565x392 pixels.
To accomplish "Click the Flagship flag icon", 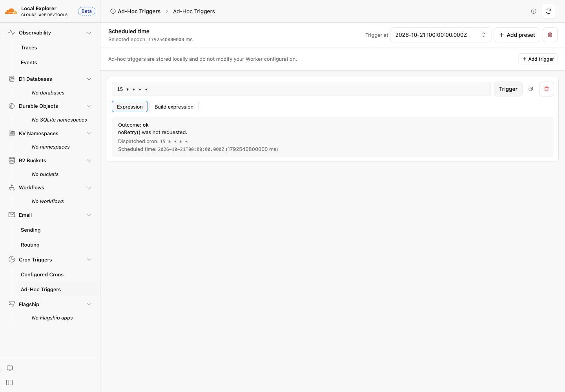I will 12,304.
